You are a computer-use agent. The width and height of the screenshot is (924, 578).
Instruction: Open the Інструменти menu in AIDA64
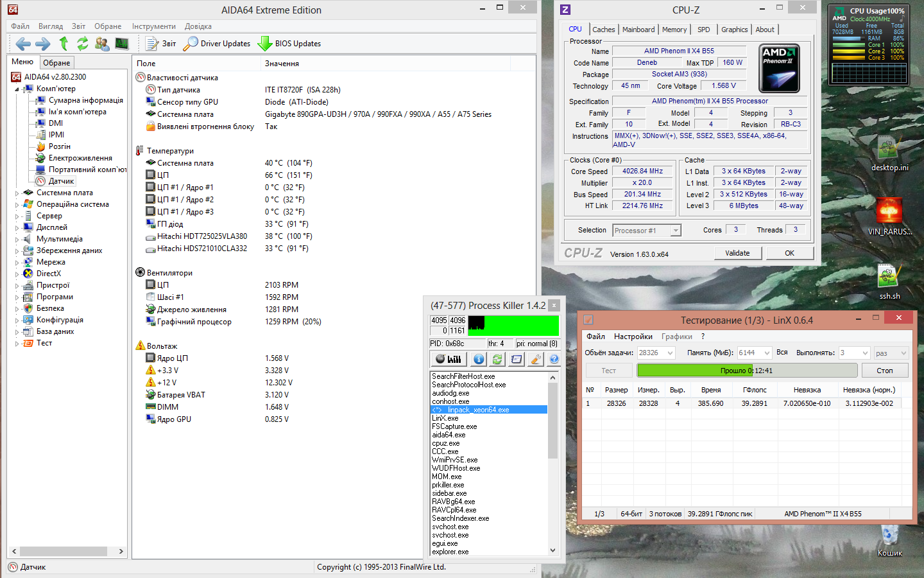pos(153,26)
